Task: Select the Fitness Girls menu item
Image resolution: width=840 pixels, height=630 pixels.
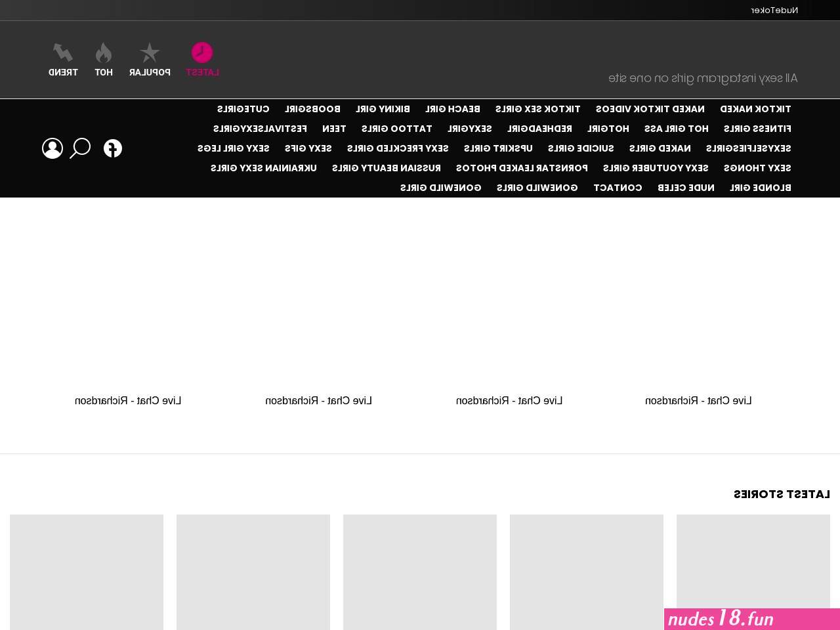Action: [x=757, y=129]
